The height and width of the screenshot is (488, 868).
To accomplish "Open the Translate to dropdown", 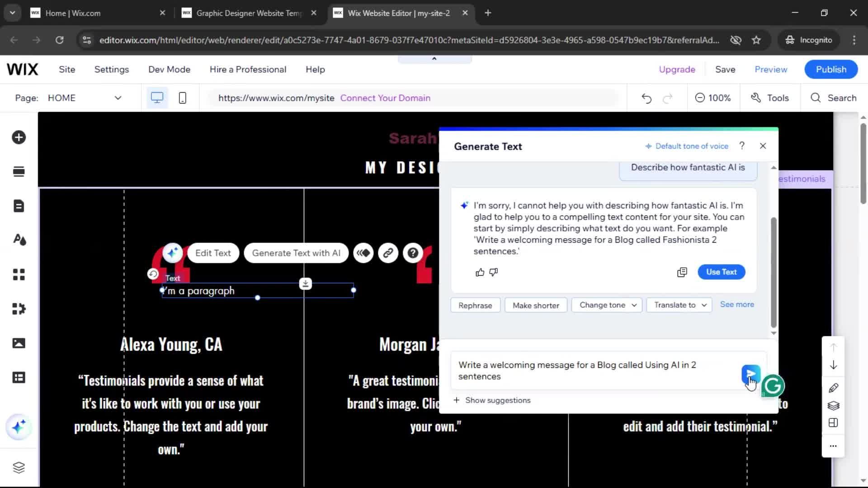I will pos(679,305).
